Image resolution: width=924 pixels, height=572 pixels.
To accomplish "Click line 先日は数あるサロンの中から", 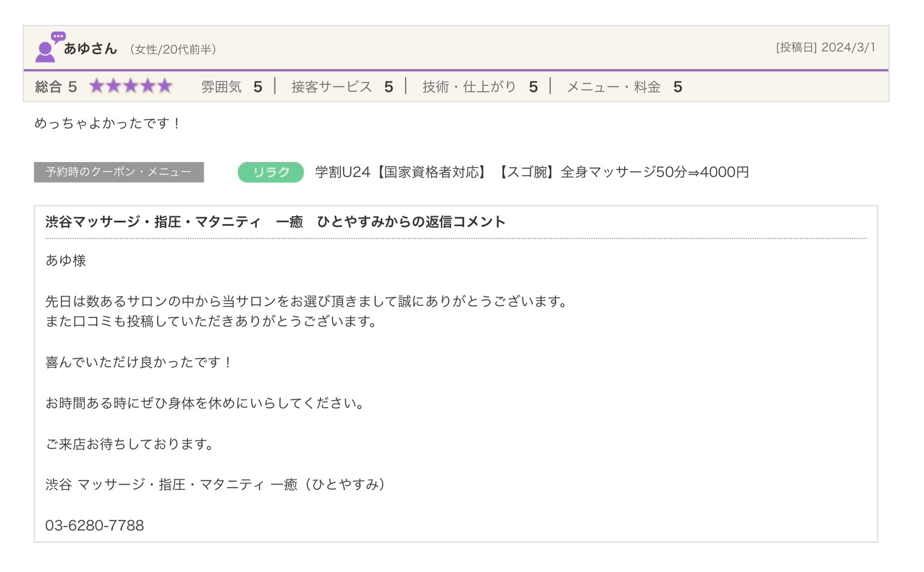I will pyautogui.click(x=307, y=301).
